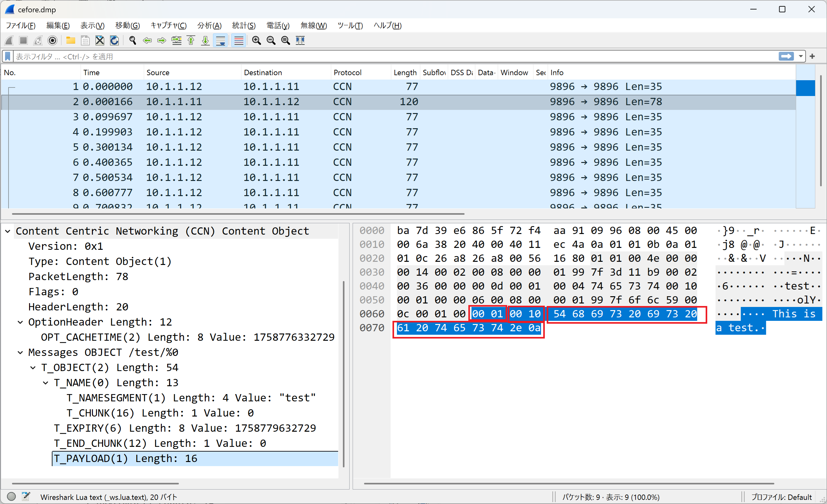The image size is (827, 504).
Task: Toggle packet colorization rules button
Action: [x=239, y=40]
